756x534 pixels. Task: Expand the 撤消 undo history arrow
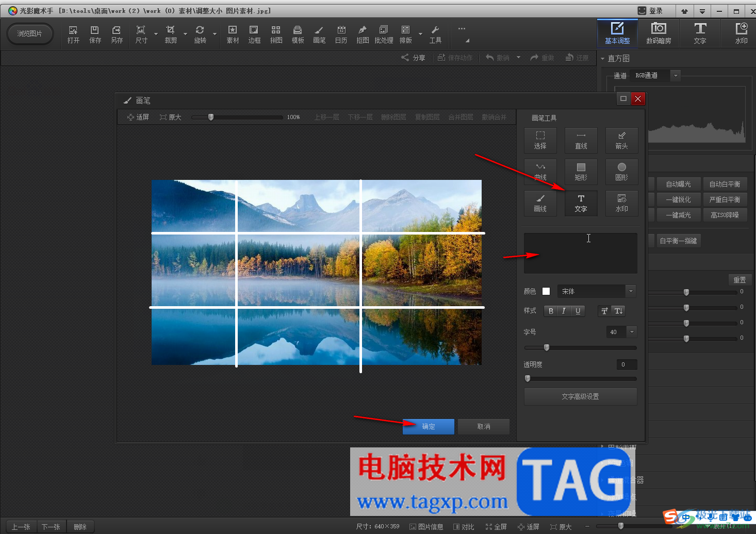(x=518, y=58)
